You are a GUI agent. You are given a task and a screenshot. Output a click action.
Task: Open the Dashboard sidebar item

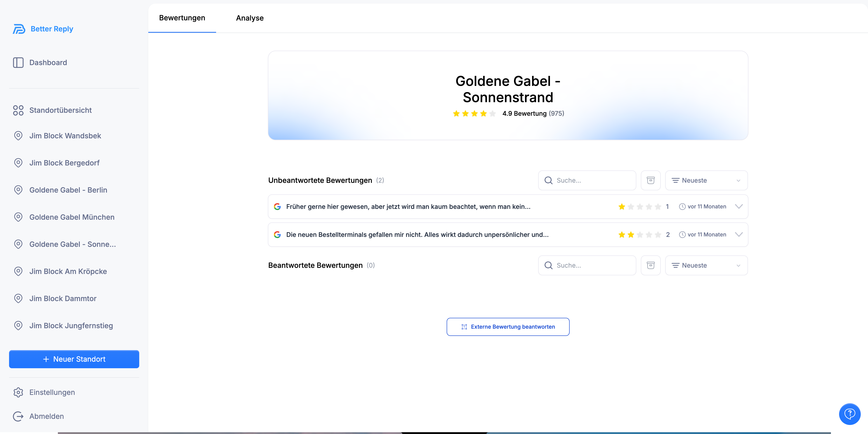click(x=48, y=63)
